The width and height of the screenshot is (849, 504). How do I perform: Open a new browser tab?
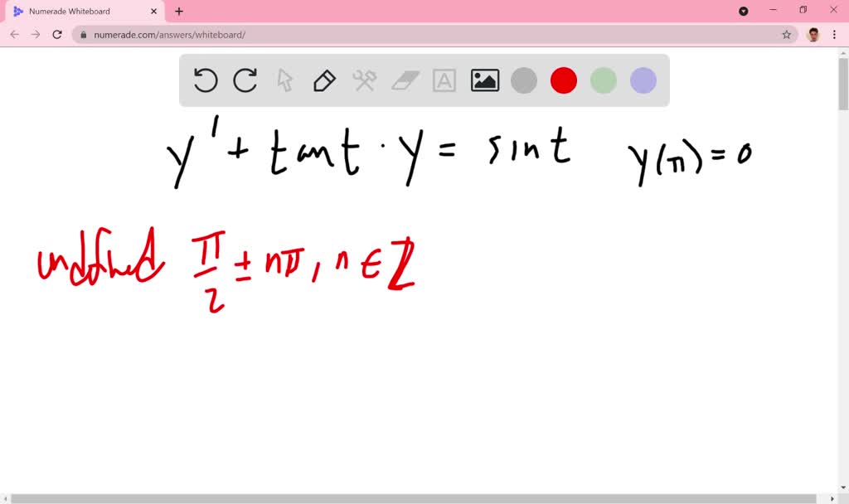tap(178, 12)
